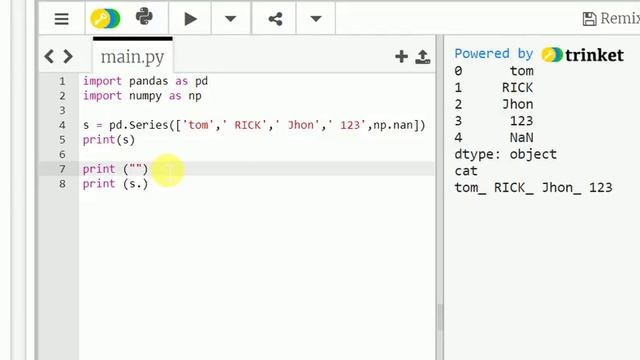Click the Remix button

[611, 18]
